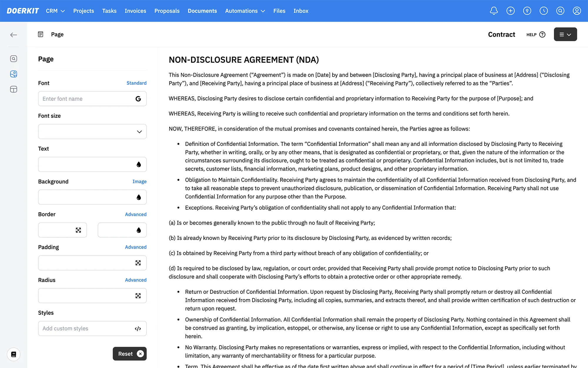Image resolution: width=588 pixels, height=368 pixels.
Task: Pick the Text color droplet
Action: [139, 165]
